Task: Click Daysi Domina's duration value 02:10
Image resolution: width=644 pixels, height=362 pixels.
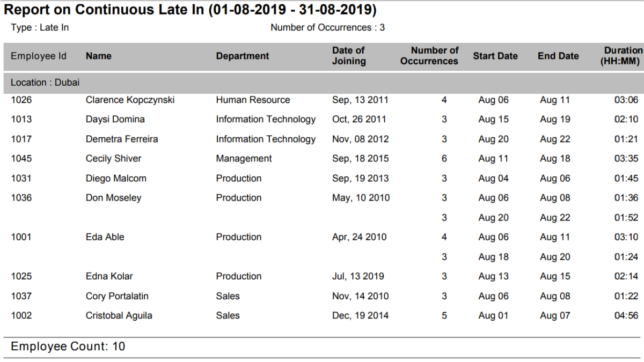Action: pyautogui.click(x=627, y=119)
